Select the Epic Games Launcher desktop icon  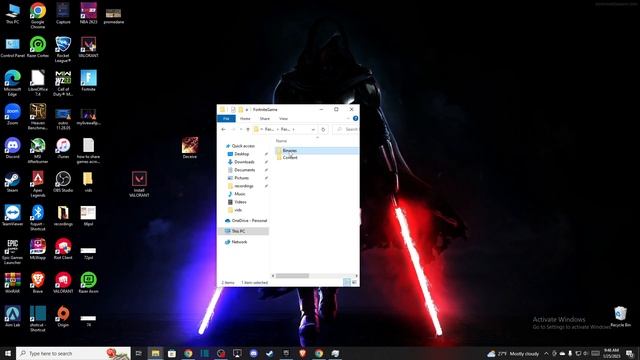point(12,251)
